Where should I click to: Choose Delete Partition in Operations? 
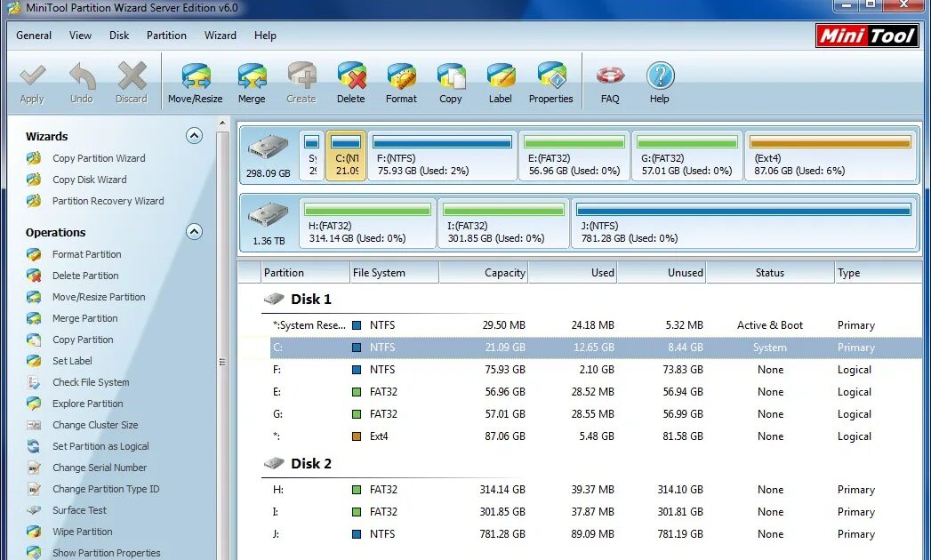click(x=85, y=276)
